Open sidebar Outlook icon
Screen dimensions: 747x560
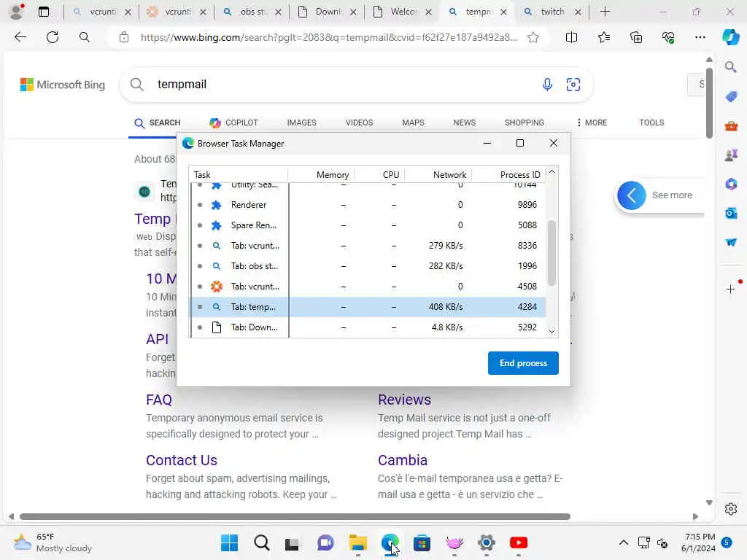[x=731, y=214]
